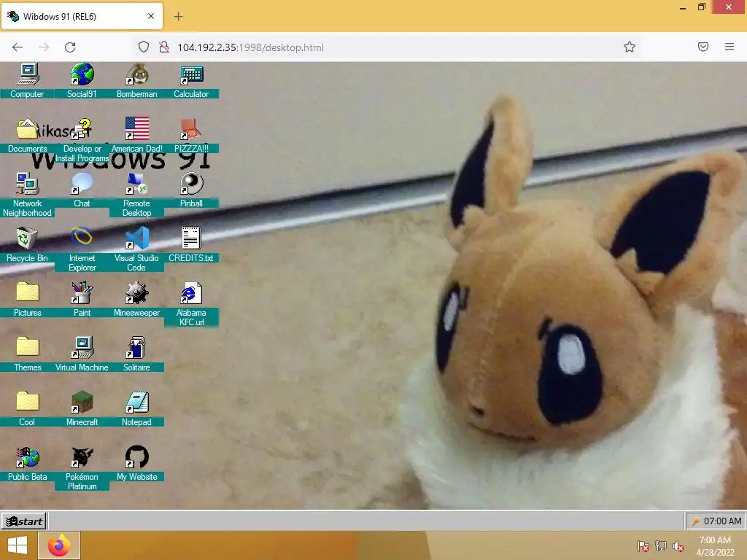The height and width of the screenshot is (560, 747).
Task: Click the Save to Pocket icon
Action: point(703,47)
